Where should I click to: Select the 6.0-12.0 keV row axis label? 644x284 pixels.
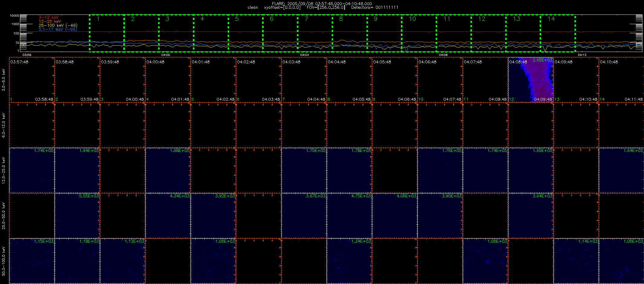coord(4,125)
